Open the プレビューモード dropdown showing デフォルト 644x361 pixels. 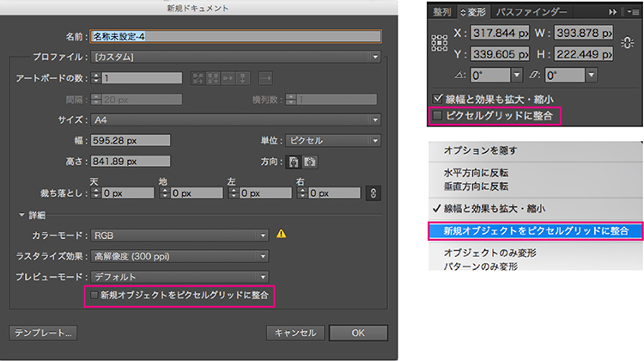[x=179, y=277]
